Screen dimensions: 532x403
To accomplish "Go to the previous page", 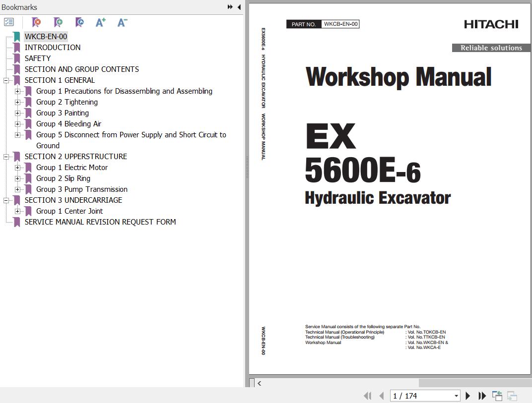I will coord(382,396).
